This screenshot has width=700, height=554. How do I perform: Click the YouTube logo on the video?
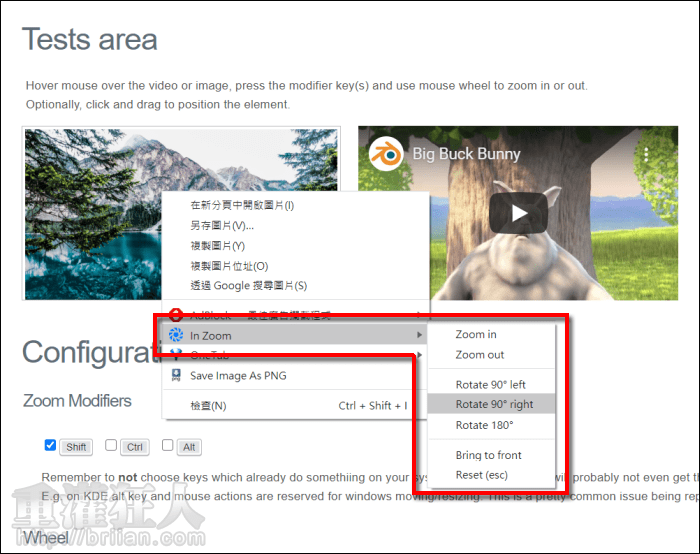tap(519, 213)
